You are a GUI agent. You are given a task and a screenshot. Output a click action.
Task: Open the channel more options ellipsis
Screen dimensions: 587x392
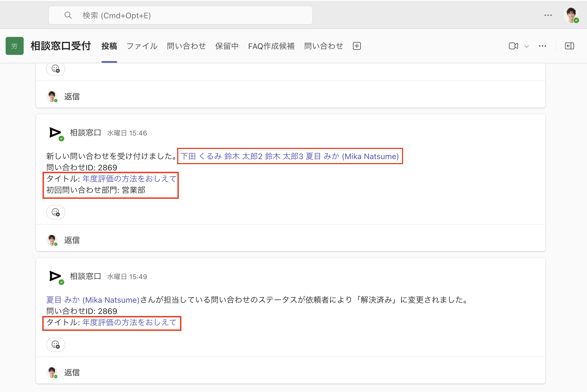tap(542, 46)
